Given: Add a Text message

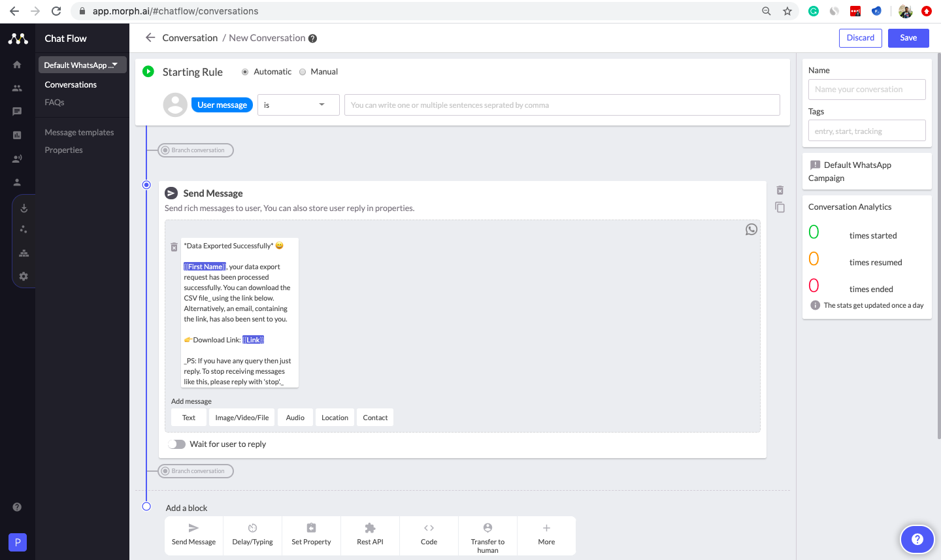Looking at the screenshot, I should 189,418.
